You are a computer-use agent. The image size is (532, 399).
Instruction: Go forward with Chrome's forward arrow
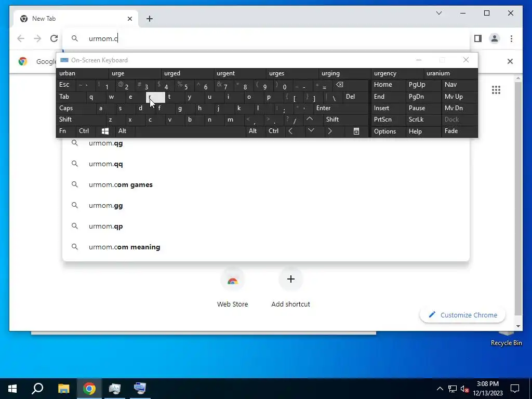pos(37,38)
